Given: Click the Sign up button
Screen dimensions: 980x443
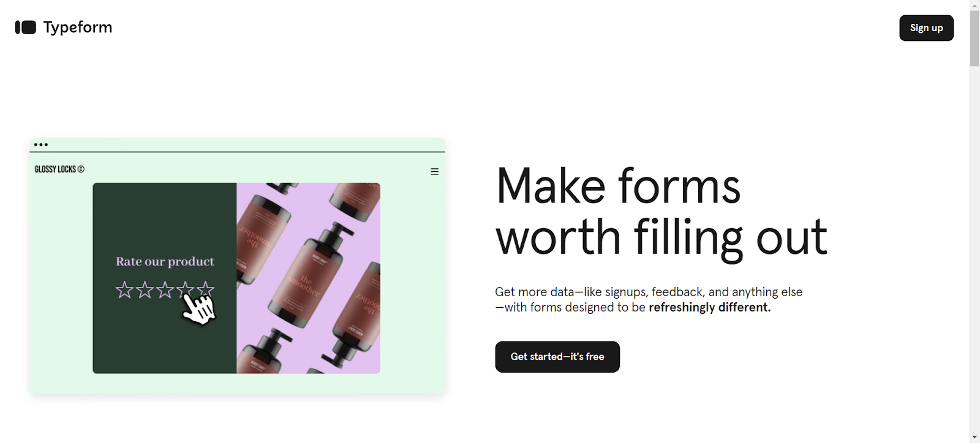Looking at the screenshot, I should tap(926, 28).
